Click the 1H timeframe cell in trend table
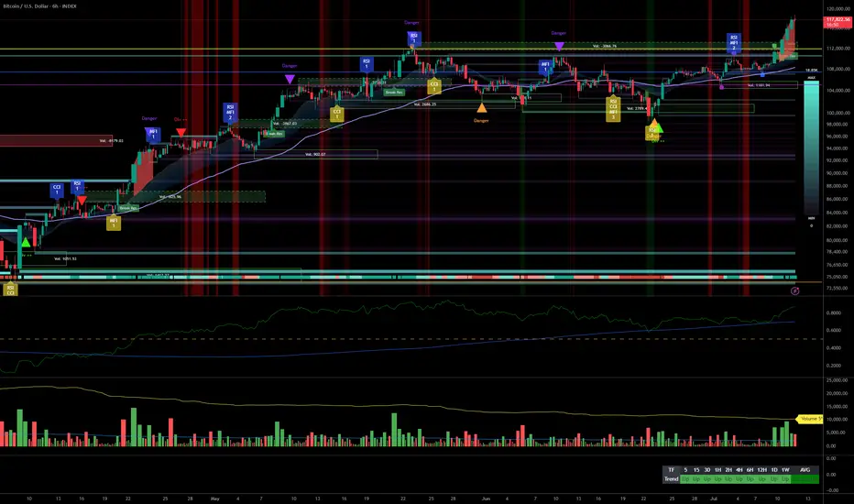Viewport: 854px width, 504px height. click(x=717, y=470)
